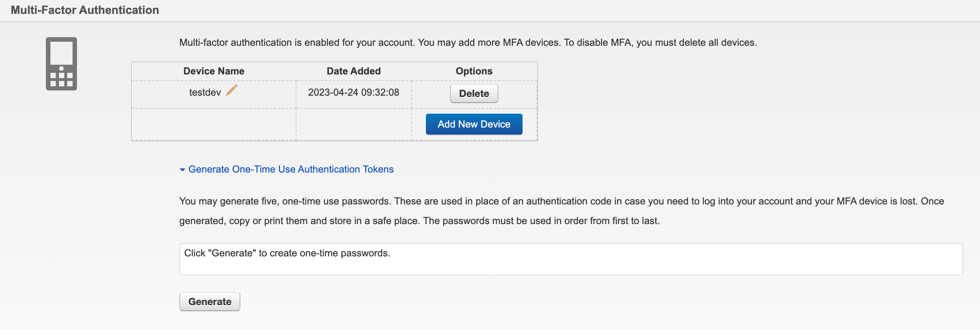The image size is (980, 330).
Task: Click the pencil icon to rename testdev
Action: click(232, 90)
